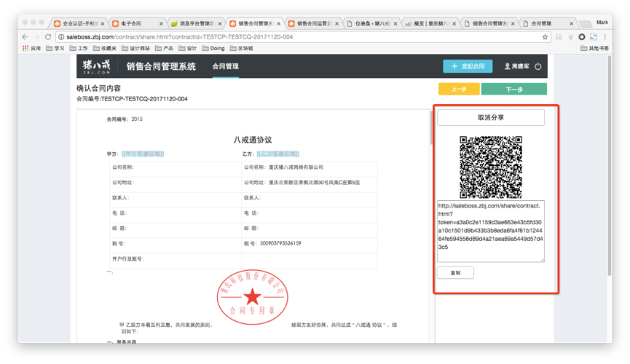Reload the page with refresh icon
The image size is (630, 364).
click(48, 36)
